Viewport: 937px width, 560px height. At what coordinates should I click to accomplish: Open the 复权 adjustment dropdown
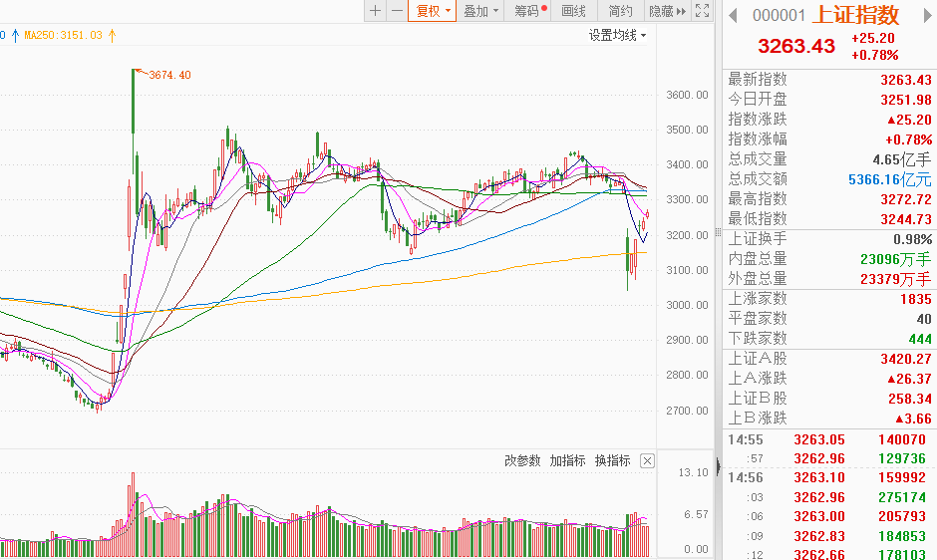[433, 11]
